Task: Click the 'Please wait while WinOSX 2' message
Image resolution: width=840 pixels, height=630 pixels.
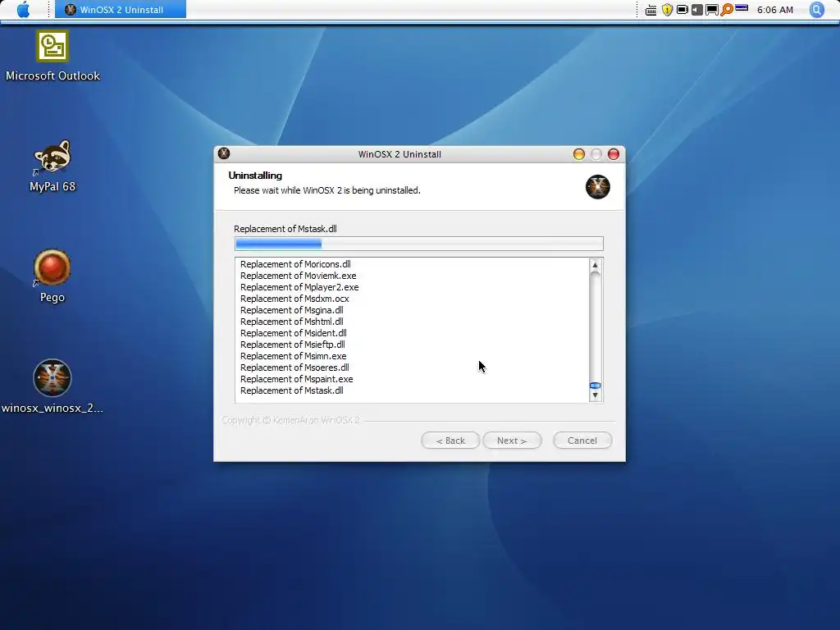Action: click(327, 190)
